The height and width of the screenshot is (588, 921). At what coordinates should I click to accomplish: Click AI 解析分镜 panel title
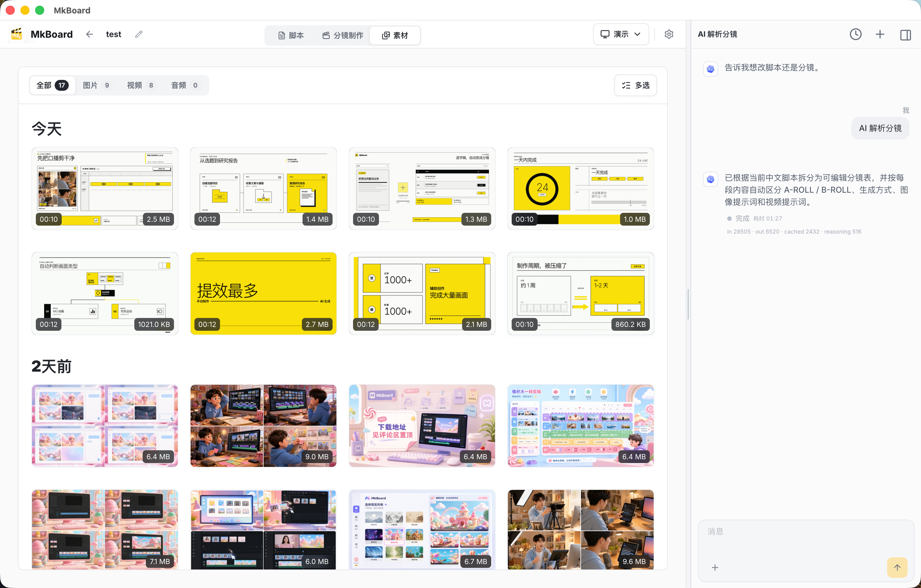pos(718,35)
